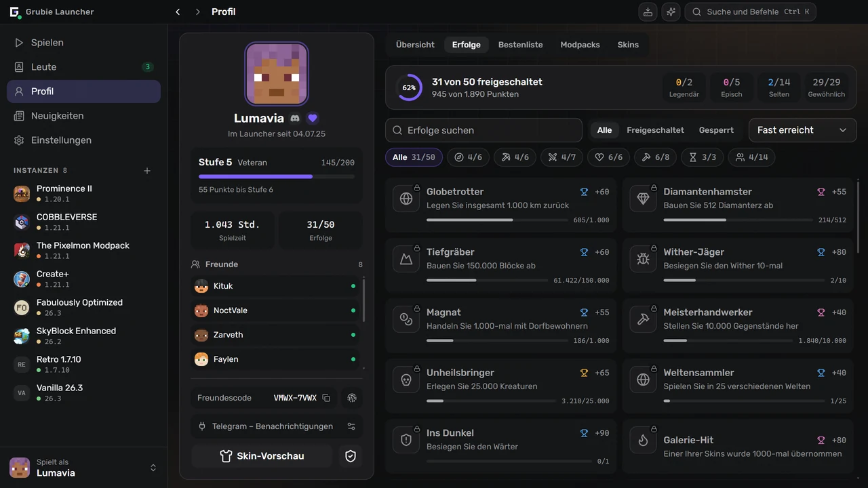Show all achievements with Alle toggle

tap(605, 130)
